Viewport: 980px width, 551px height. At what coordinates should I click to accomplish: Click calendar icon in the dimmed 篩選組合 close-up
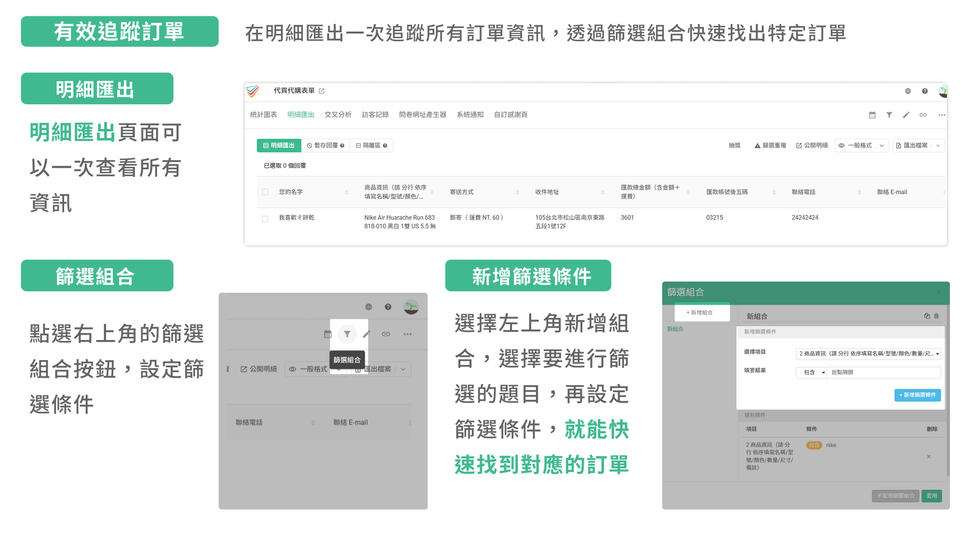click(328, 334)
